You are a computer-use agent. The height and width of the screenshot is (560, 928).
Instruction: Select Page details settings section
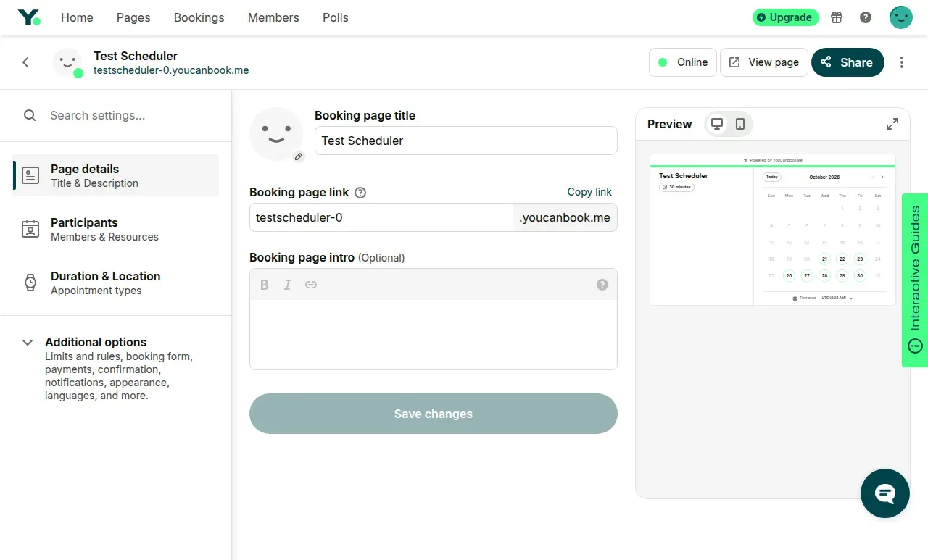(x=116, y=175)
